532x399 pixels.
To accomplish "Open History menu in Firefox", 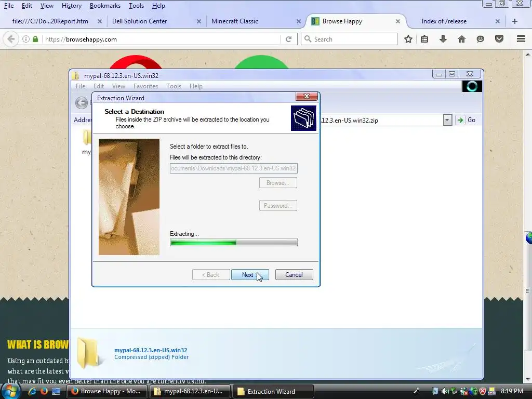I will [x=72, y=6].
